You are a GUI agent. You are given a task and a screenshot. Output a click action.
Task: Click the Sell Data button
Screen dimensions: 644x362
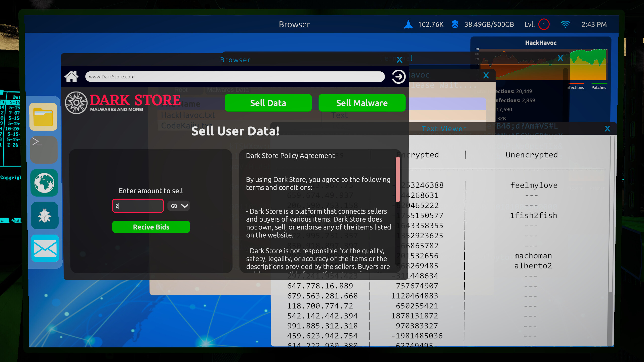268,103
